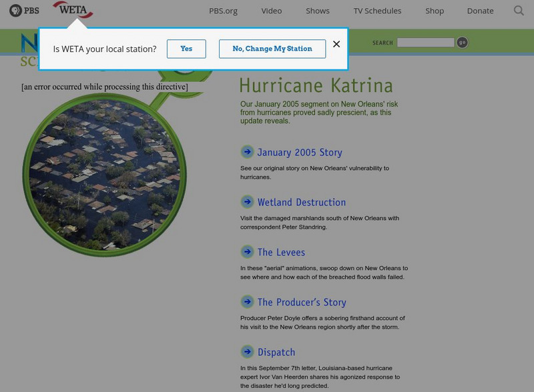Click the flooded New Orleans aerial photo
The width and height of the screenshot is (534, 392).
(x=105, y=175)
